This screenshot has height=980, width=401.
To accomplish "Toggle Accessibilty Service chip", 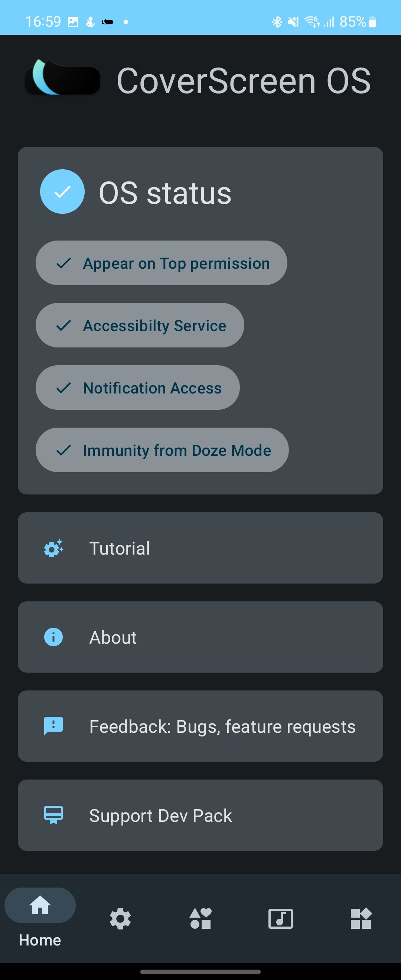I will pos(140,325).
